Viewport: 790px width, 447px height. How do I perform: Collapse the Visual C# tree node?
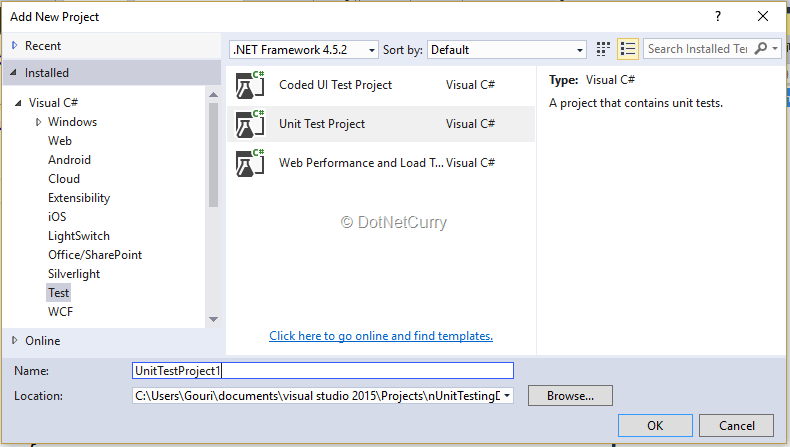click(x=18, y=103)
